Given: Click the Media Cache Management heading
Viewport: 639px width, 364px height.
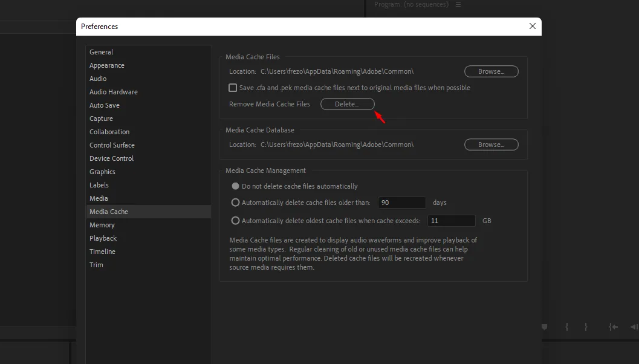Looking at the screenshot, I should [x=265, y=171].
